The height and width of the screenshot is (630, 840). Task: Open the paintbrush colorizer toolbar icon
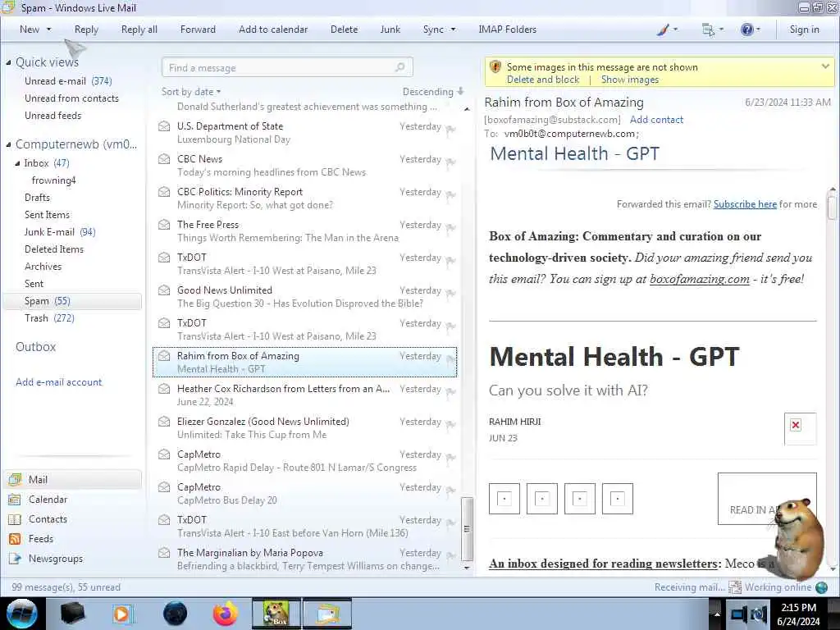(x=663, y=30)
